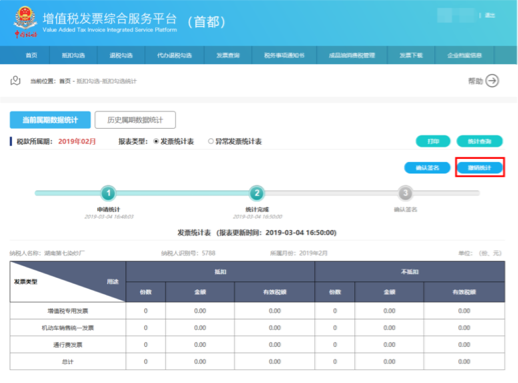The height and width of the screenshot is (383, 518).
Task: Switch to 当前属期数据统计 tab
Action: (50, 120)
